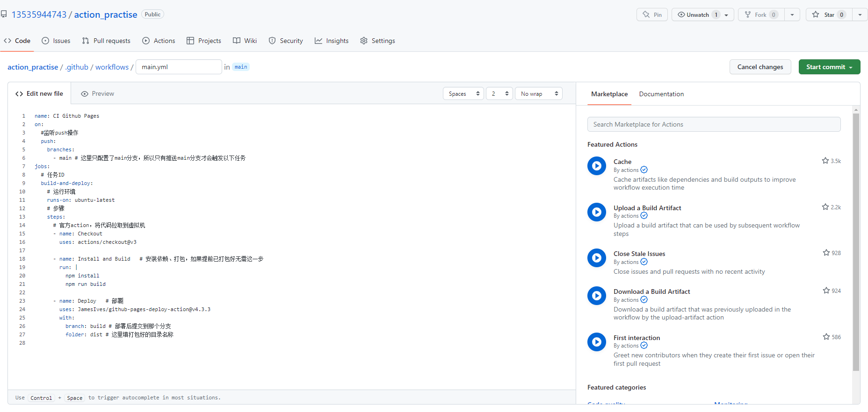
Task: Click verified badge under Upload a Build Artifact
Action: pos(644,215)
